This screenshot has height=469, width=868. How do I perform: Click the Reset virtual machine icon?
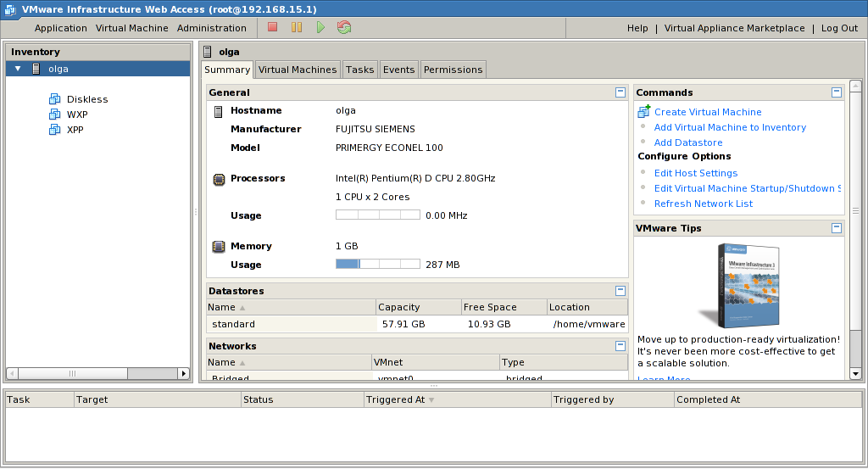coord(344,27)
